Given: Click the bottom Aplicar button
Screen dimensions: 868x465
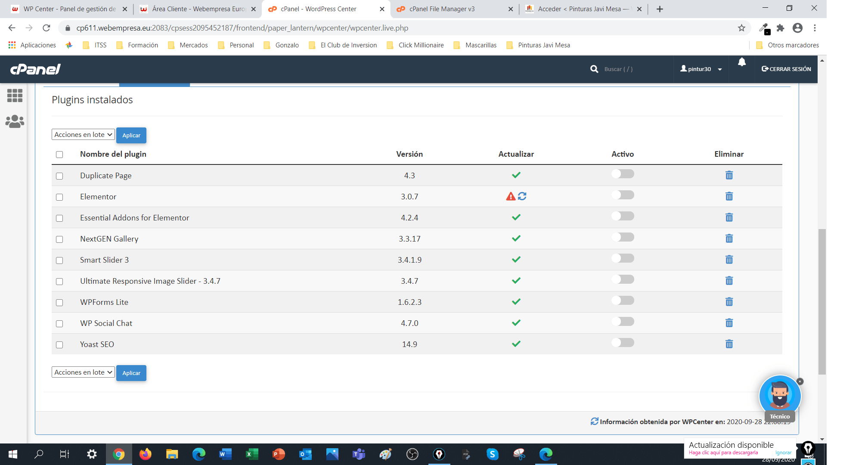Looking at the screenshot, I should (x=131, y=373).
